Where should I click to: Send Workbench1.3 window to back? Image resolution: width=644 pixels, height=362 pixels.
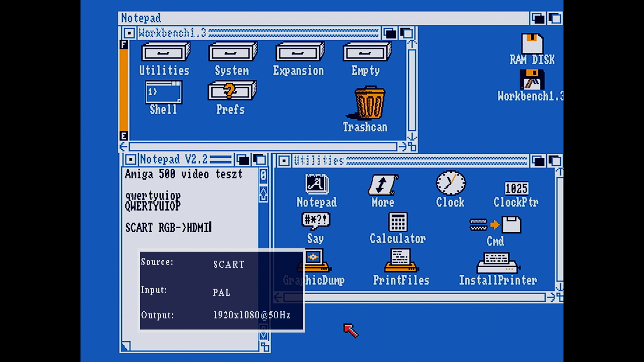click(390, 33)
